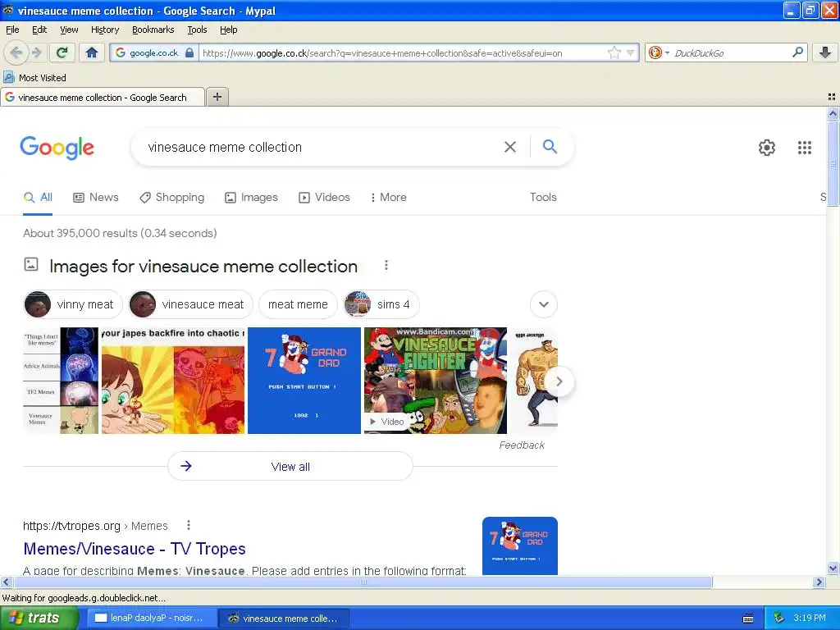Click the Google logo

point(57,148)
